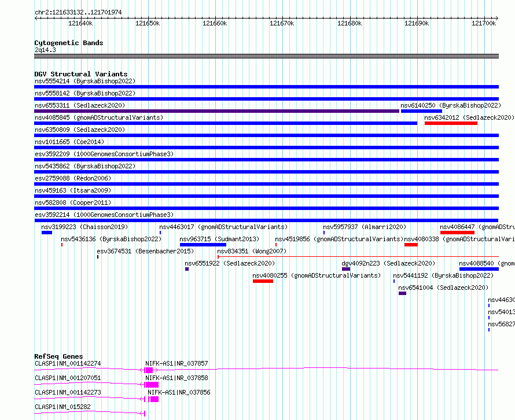
Task: Click chr2:121633132..121701974 region coordinates text
Action: (x=78, y=12)
